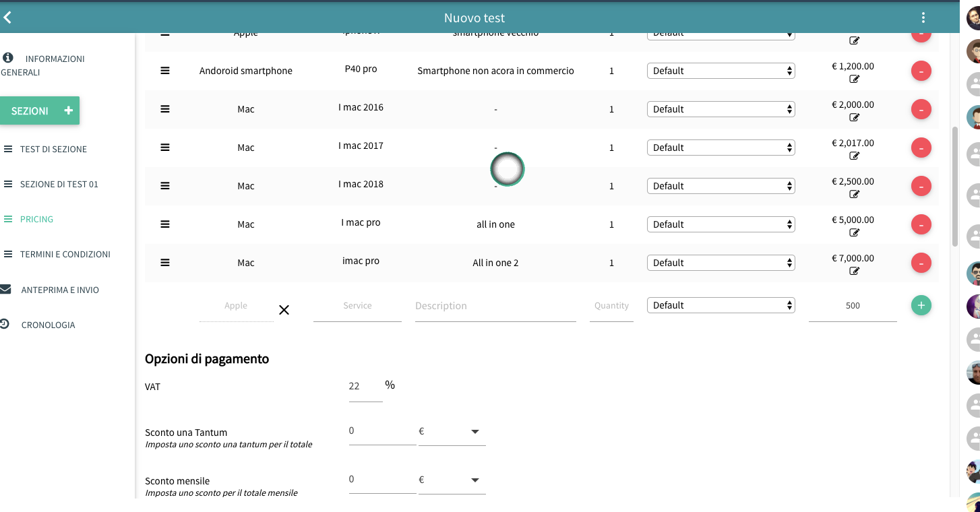This screenshot has height=512, width=980.
Task: Open Sconto una Tantum currency dropdown
Action: tap(452, 432)
